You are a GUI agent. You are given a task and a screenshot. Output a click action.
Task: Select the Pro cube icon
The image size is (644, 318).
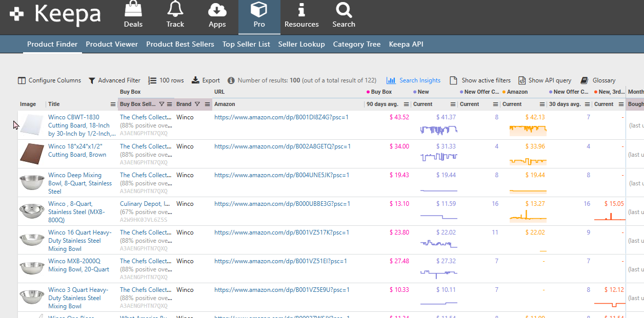259,9
